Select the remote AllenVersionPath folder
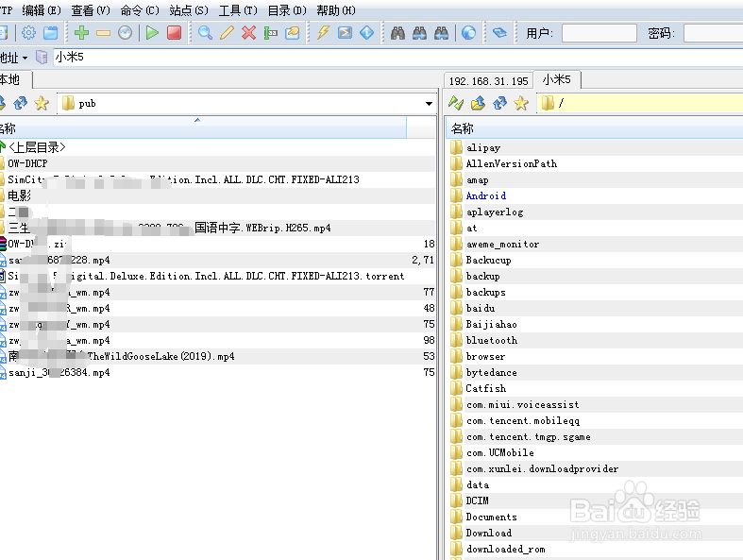 (512, 163)
